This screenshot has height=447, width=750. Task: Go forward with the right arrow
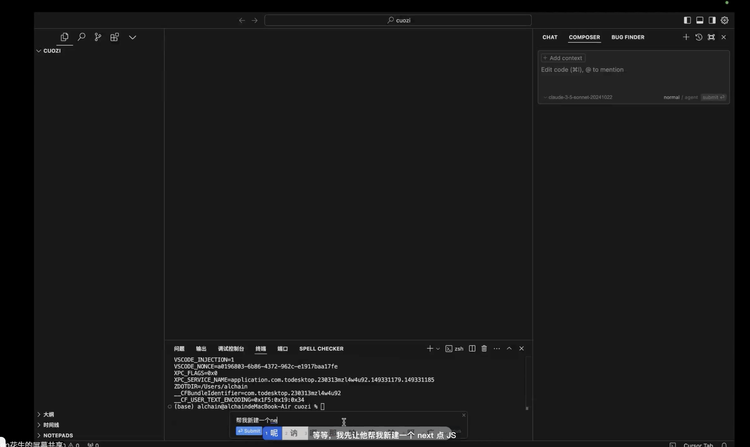[254, 20]
